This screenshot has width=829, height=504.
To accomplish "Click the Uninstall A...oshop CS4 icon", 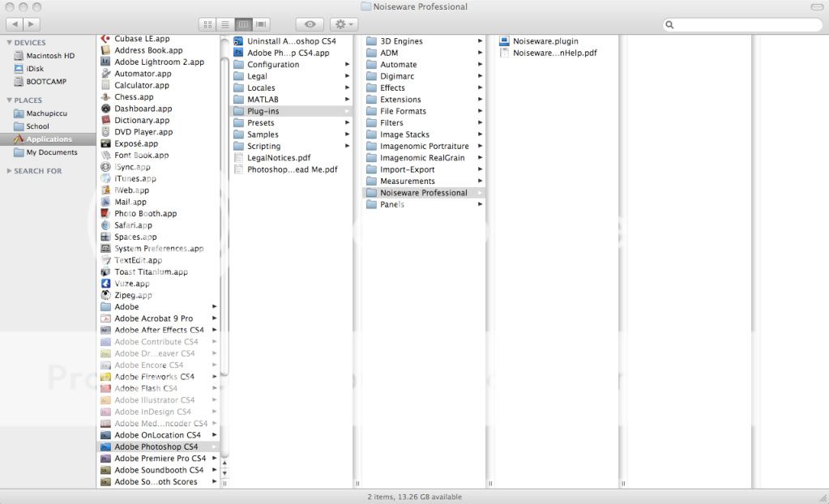I will pyautogui.click(x=238, y=41).
